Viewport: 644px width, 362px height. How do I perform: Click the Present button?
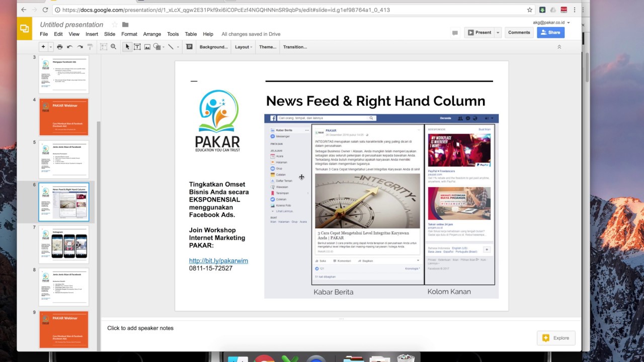[479, 32]
